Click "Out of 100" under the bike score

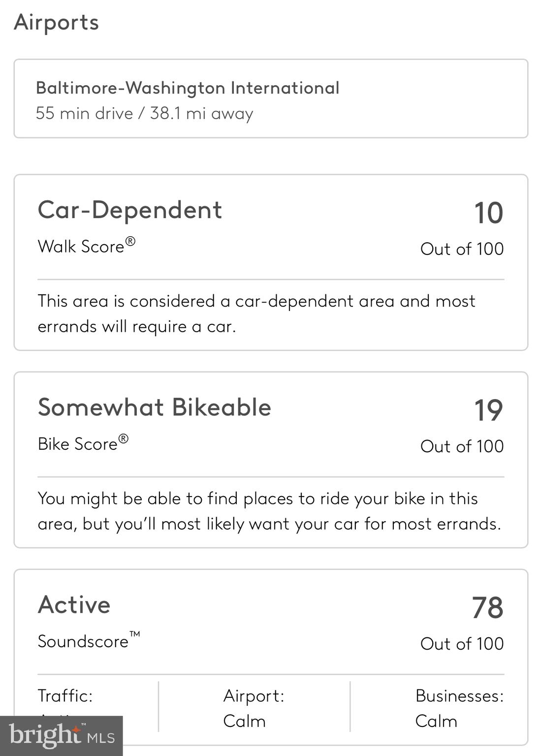pyautogui.click(x=462, y=446)
